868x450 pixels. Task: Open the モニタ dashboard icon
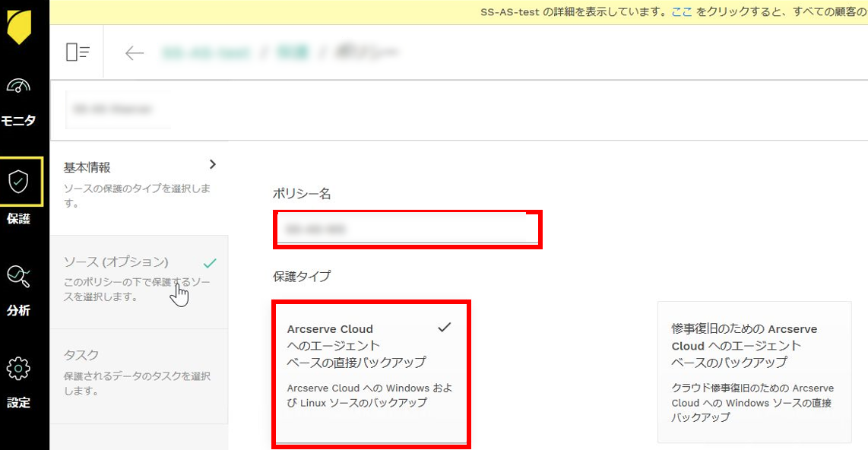tap(18, 85)
